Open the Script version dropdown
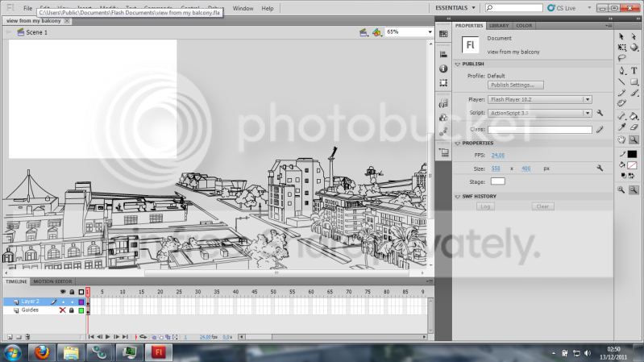Viewport: 644px width, 362px height. [x=588, y=113]
